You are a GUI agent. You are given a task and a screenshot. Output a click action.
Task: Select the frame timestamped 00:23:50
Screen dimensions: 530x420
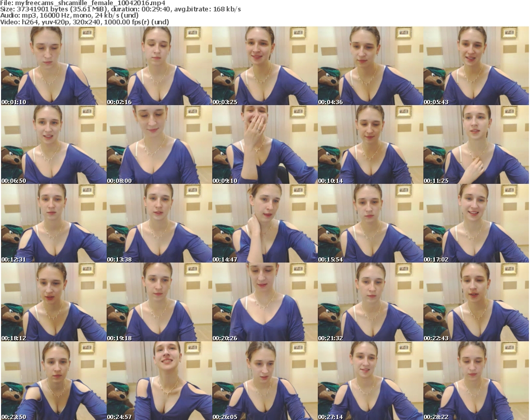tap(53, 381)
